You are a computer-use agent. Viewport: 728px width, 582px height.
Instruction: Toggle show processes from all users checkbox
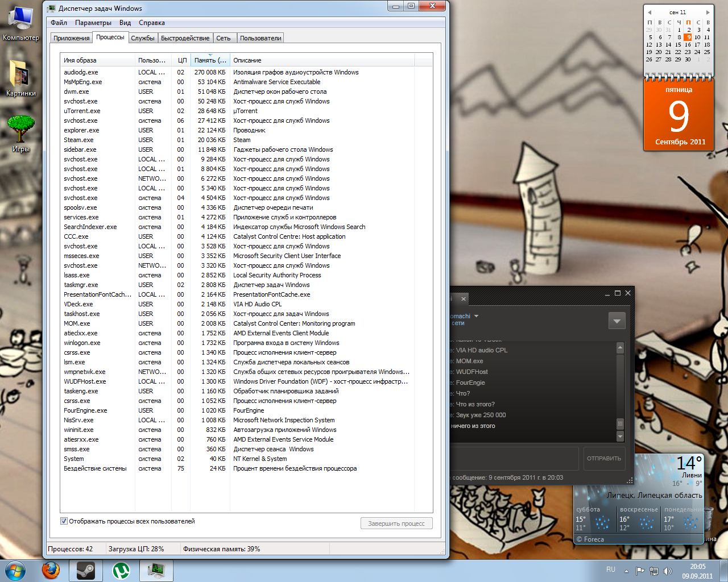click(64, 521)
